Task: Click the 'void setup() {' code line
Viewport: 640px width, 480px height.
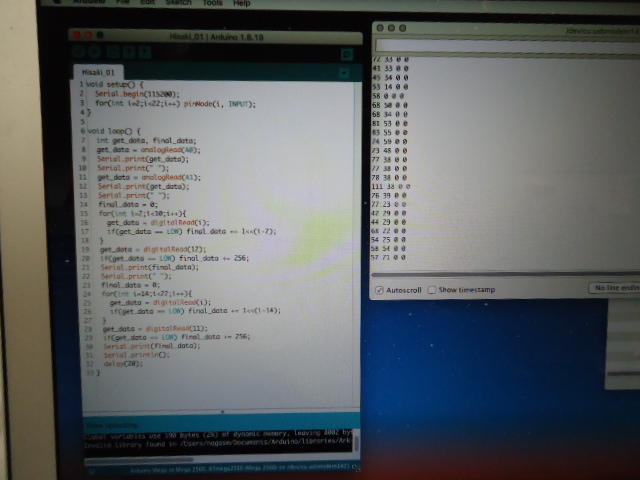Action: [x=115, y=84]
